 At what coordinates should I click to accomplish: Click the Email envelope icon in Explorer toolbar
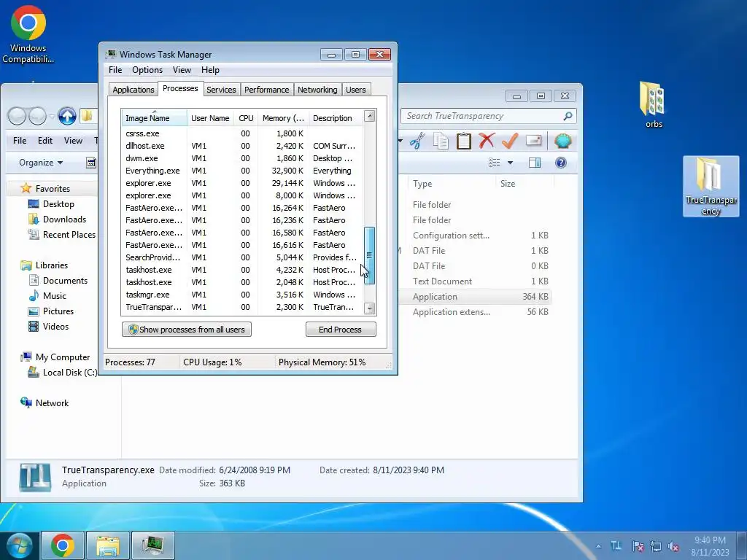pos(533,141)
